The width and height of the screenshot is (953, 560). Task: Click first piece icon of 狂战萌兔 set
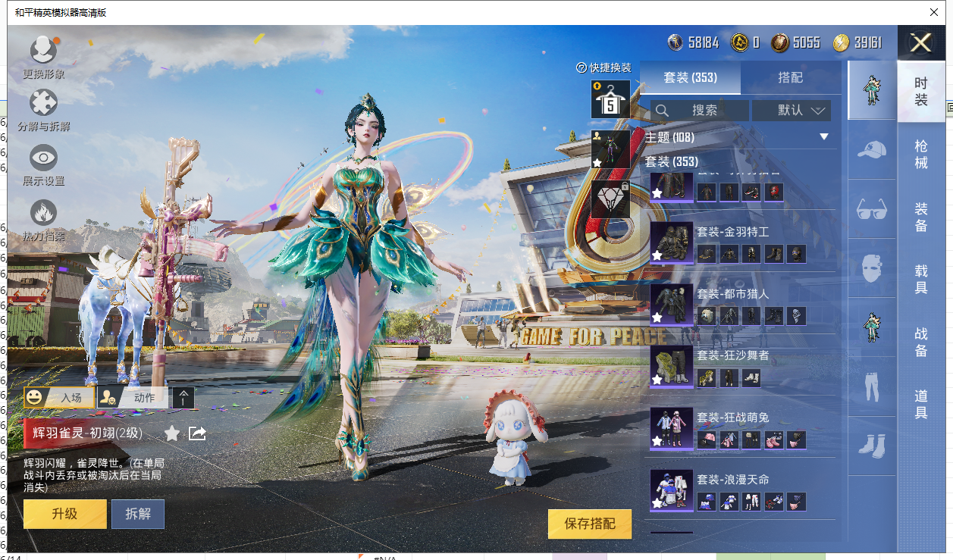(707, 440)
